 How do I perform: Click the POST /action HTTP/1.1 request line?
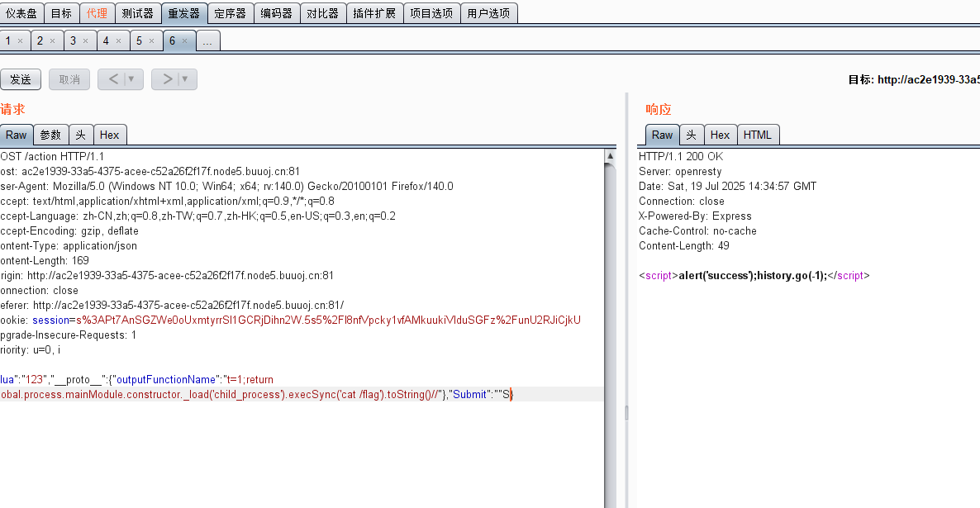(x=53, y=156)
